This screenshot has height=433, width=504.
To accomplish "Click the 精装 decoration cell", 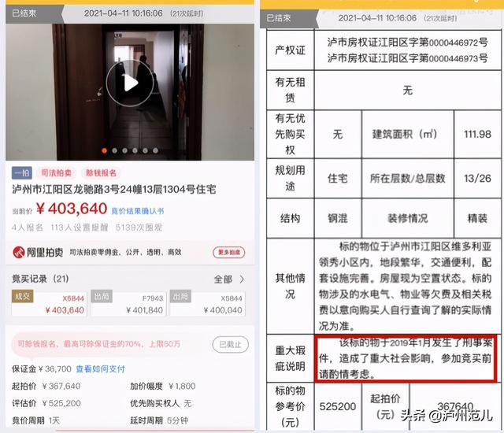I will (x=477, y=218).
